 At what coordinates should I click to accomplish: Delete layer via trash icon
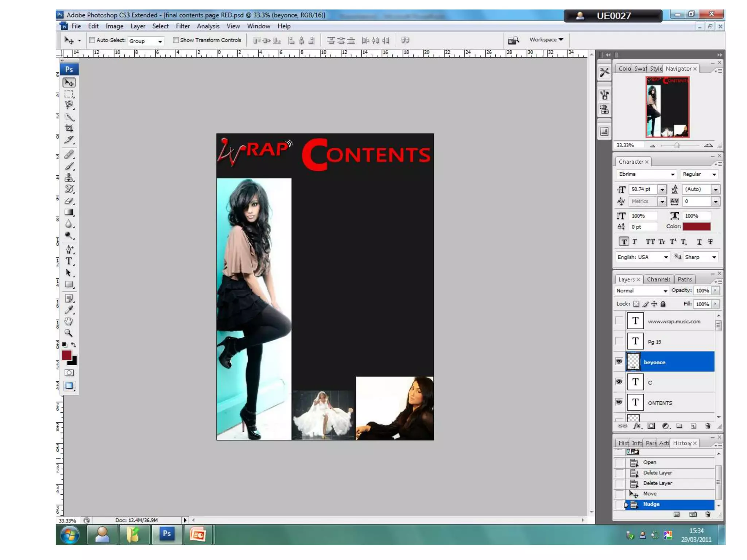[708, 426]
